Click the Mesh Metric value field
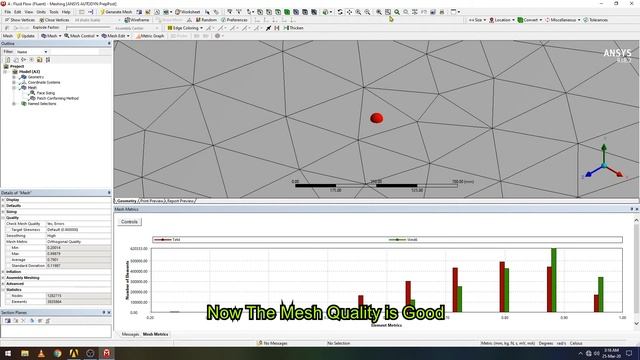 coord(78,242)
